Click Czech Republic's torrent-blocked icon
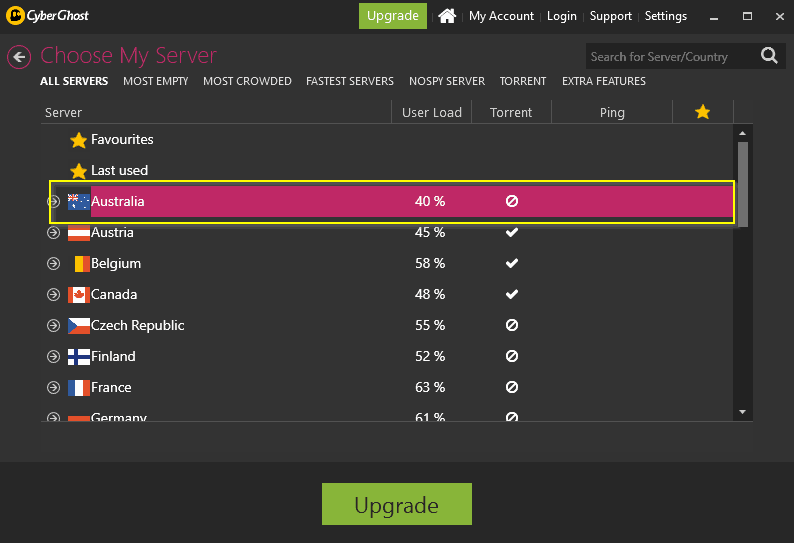This screenshot has height=543, width=794. 512,325
